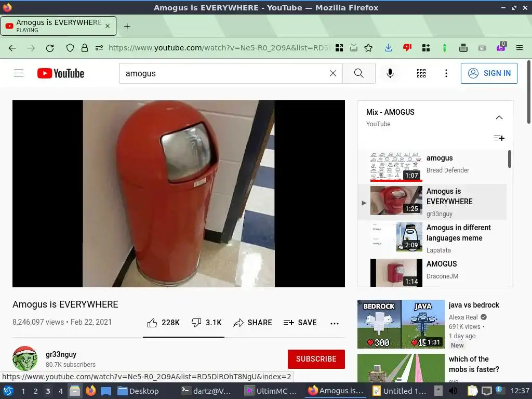The width and height of the screenshot is (532, 399).
Task: Open a new browser tab with plus
Action: click(127, 26)
